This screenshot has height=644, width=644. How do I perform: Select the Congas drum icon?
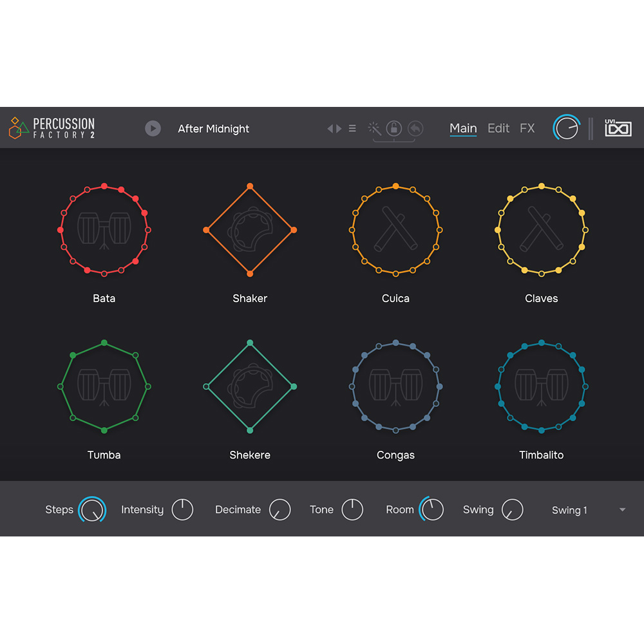395,387
